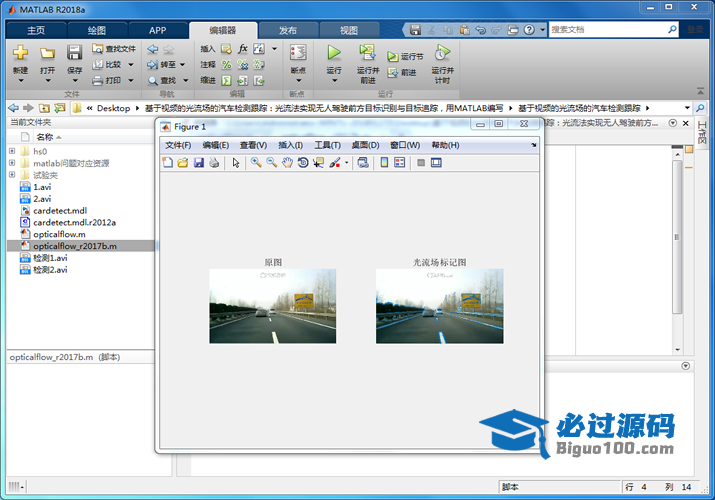Toggle the Insert Legend button
Viewport: 715px width, 500px height.
coord(399,163)
